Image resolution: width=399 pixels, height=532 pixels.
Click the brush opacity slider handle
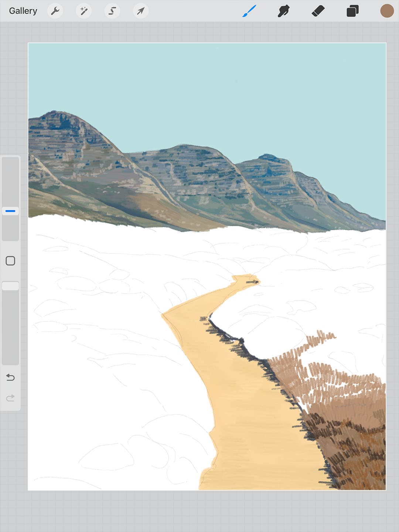click(10, 286)
